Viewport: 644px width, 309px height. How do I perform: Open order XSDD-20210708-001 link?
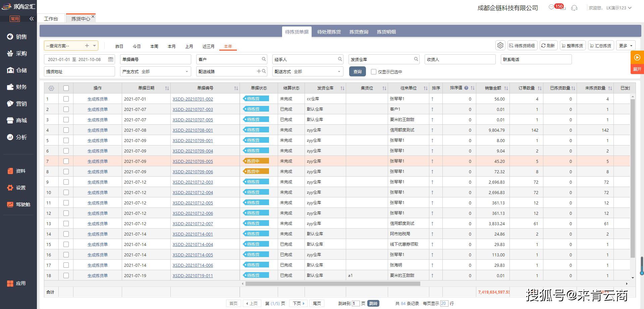click(193, 130)
